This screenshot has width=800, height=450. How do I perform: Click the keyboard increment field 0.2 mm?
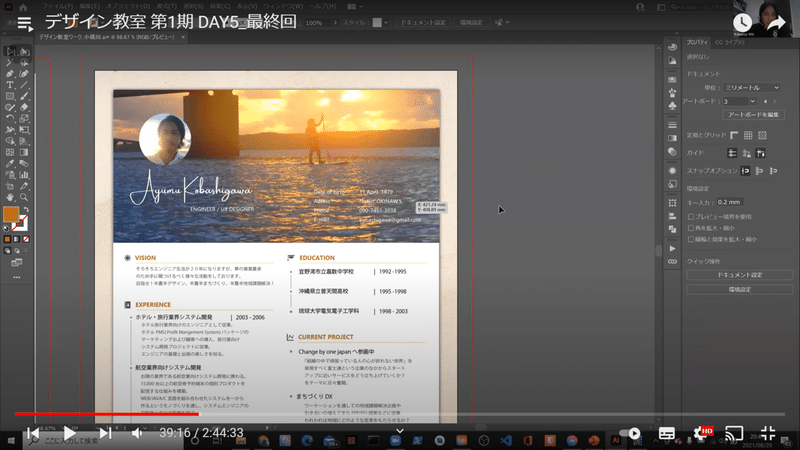730,202
